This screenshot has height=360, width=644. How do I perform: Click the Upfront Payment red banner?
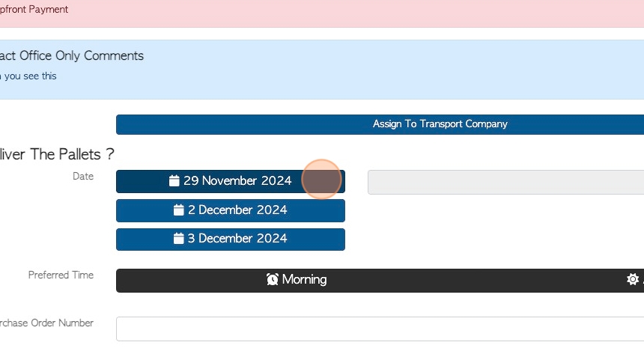[x=322, y=13]
